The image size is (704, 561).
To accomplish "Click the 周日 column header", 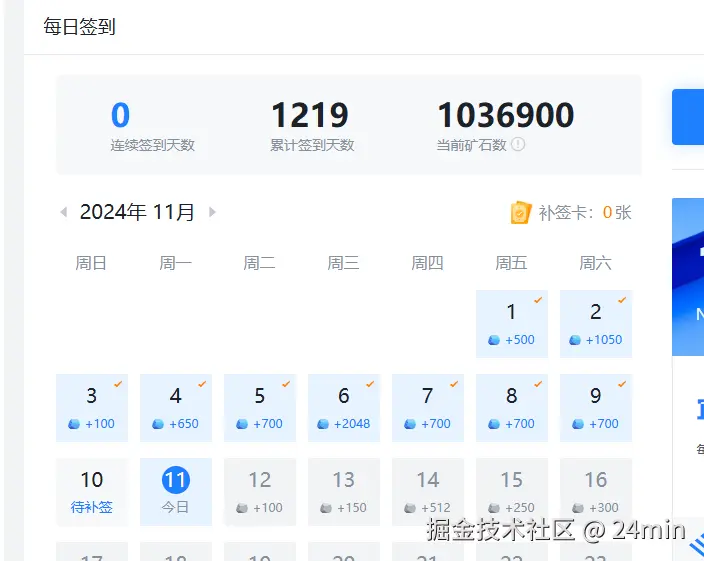I will pos(91,263).
